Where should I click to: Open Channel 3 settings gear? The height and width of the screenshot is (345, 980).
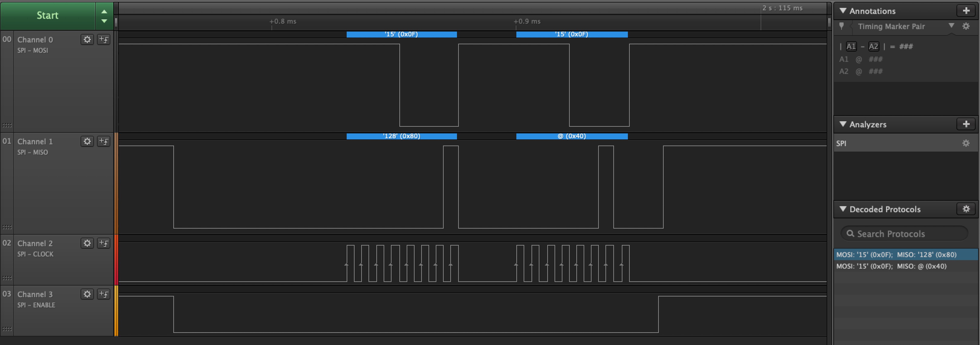(x=87, y=294)
